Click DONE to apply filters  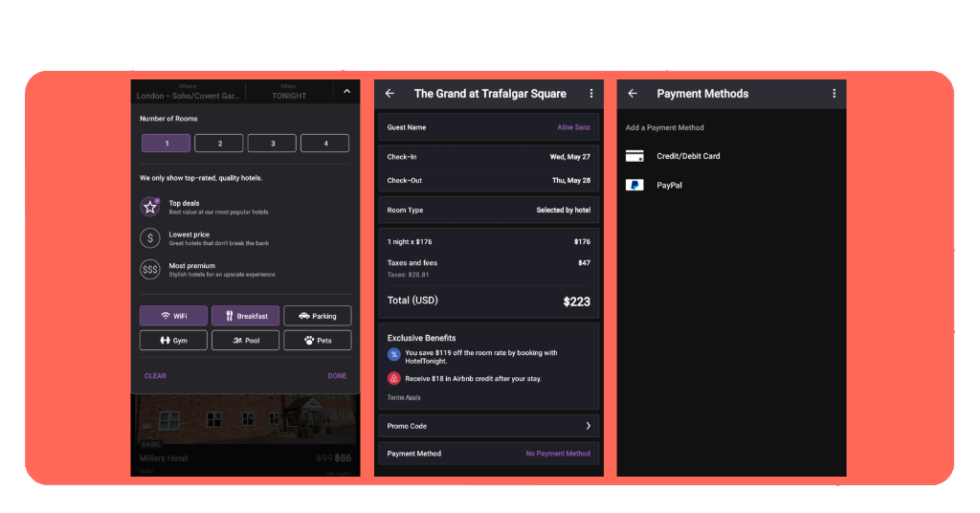point(337,375)
